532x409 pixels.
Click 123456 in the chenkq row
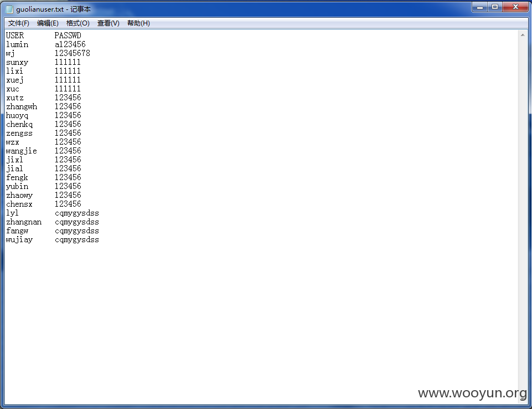pyautogui.click(x=68, y=124)
